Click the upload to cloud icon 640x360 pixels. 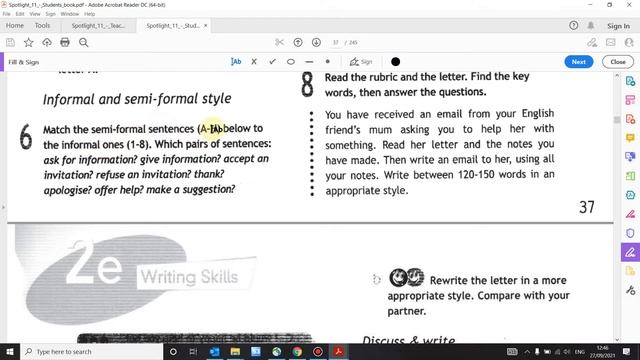pyautogui.click(x=47, y=42)
